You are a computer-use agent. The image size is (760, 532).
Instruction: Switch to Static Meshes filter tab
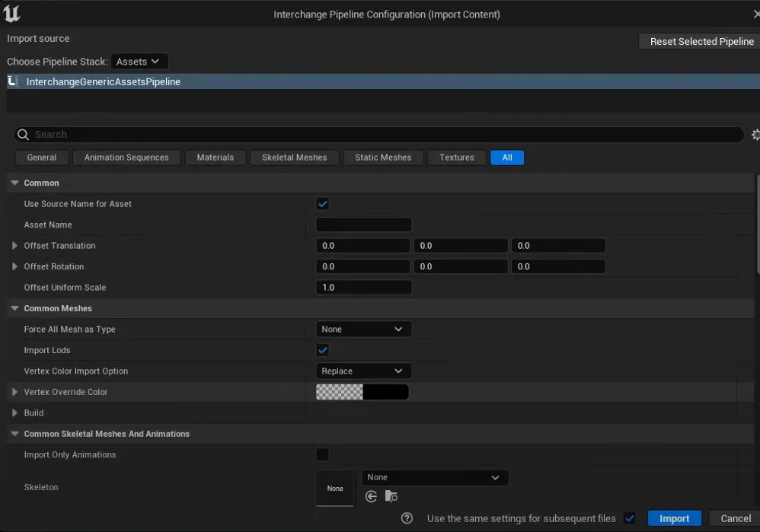pyautogui.click(x=383, y=158)
